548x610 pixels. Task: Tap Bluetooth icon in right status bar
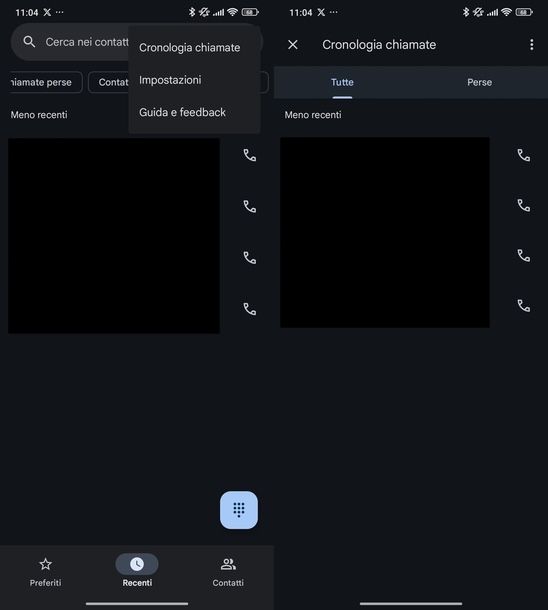click(x=466, y=12)
